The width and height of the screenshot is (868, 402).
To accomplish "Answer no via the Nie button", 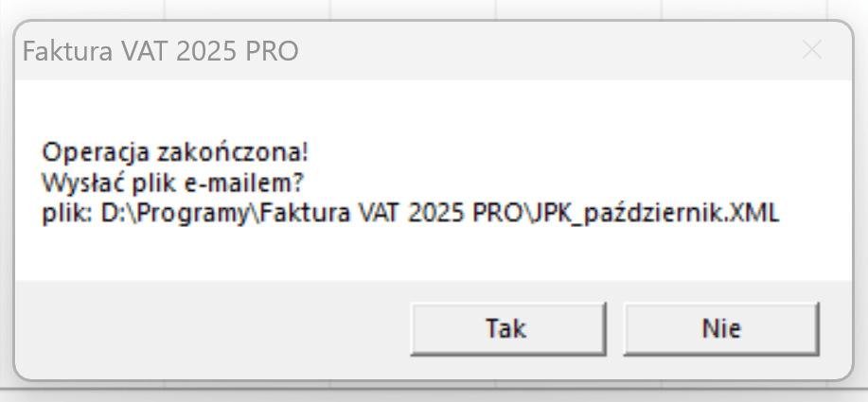I will pos(721,328).
